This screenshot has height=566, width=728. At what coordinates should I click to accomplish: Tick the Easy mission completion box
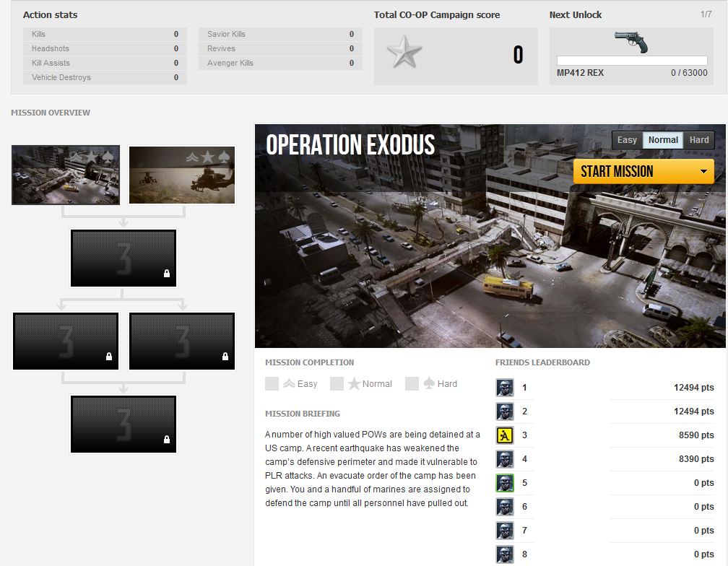click(x=272, y=383)
